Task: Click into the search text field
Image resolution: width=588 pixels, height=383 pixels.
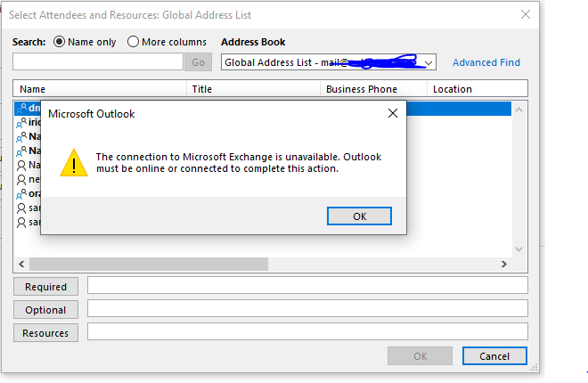Action: (98, 62)
